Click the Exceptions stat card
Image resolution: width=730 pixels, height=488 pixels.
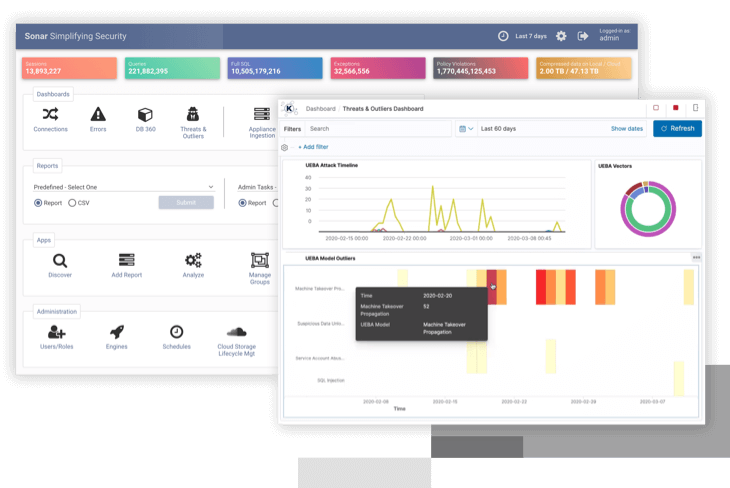(x=378, y=68)
